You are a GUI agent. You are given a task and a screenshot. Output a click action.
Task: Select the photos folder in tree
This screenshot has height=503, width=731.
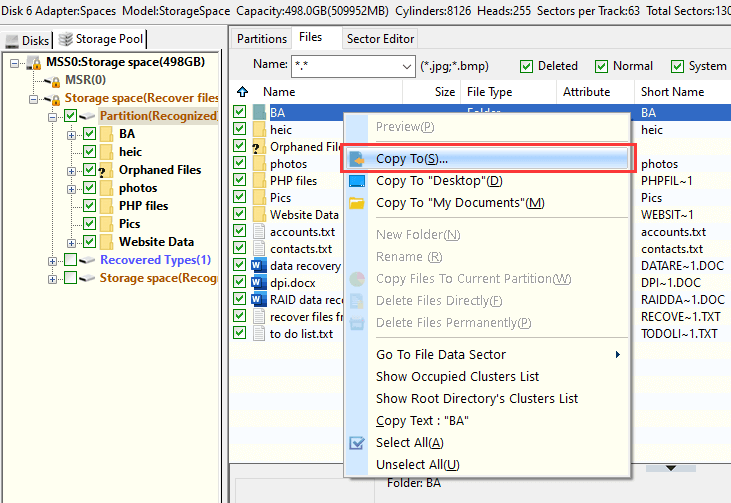pyautogui.click(x=137, y=188)
